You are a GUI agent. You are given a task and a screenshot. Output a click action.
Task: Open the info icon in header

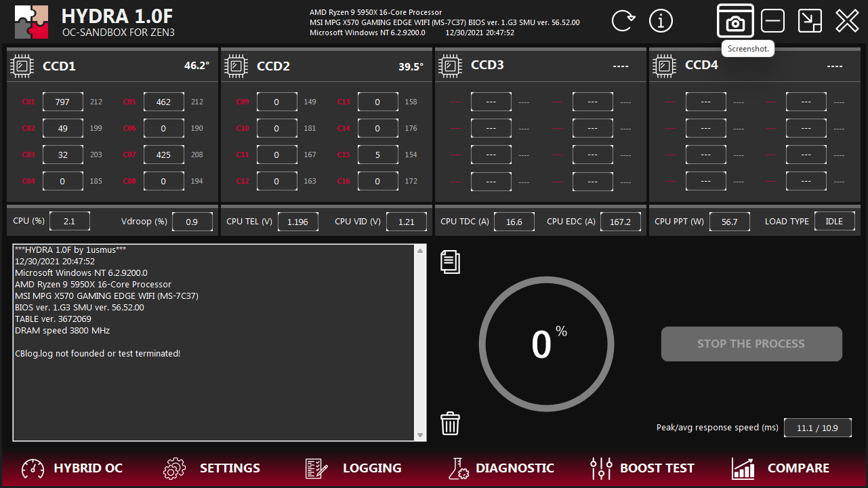661,21
